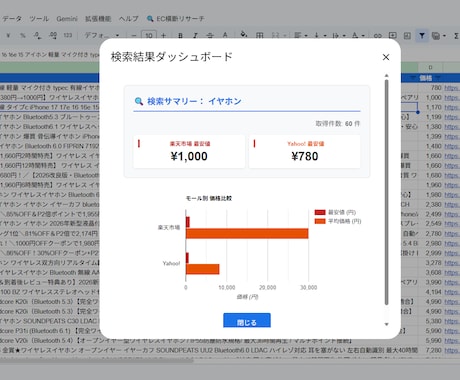Open the https link in the 3,990 row
The image size is (460, 380).
pos(452,282)
